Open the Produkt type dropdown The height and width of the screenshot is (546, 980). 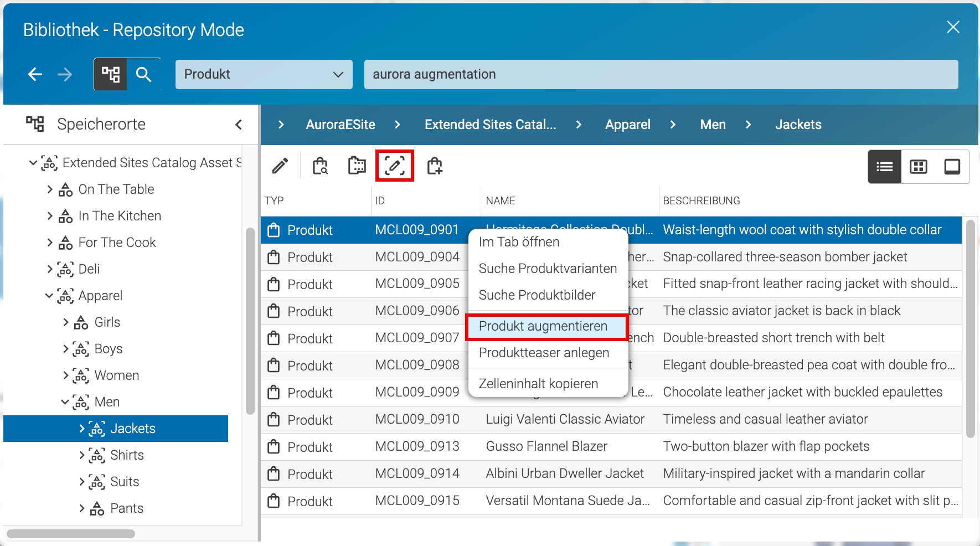pos(264,74)
